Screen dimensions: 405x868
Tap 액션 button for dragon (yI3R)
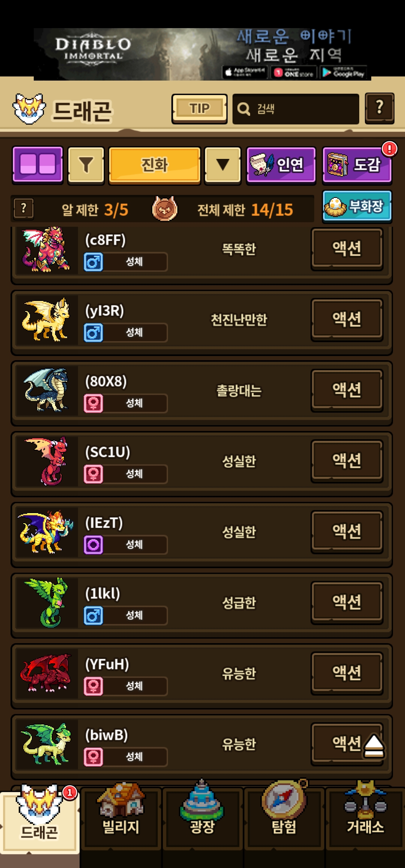(x=347, y=320)
